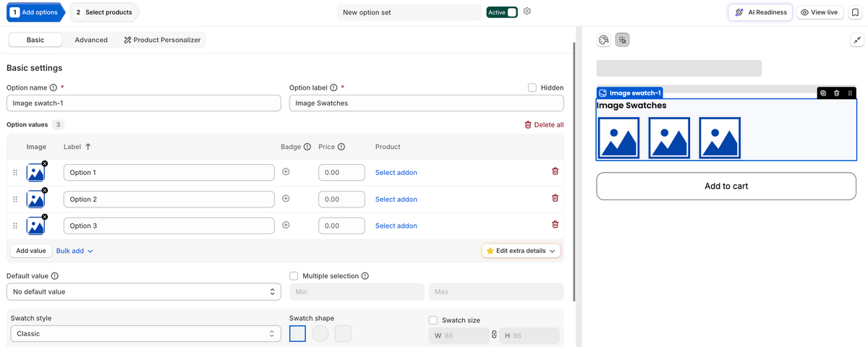Click Add to cart in preview

(726, 186)
